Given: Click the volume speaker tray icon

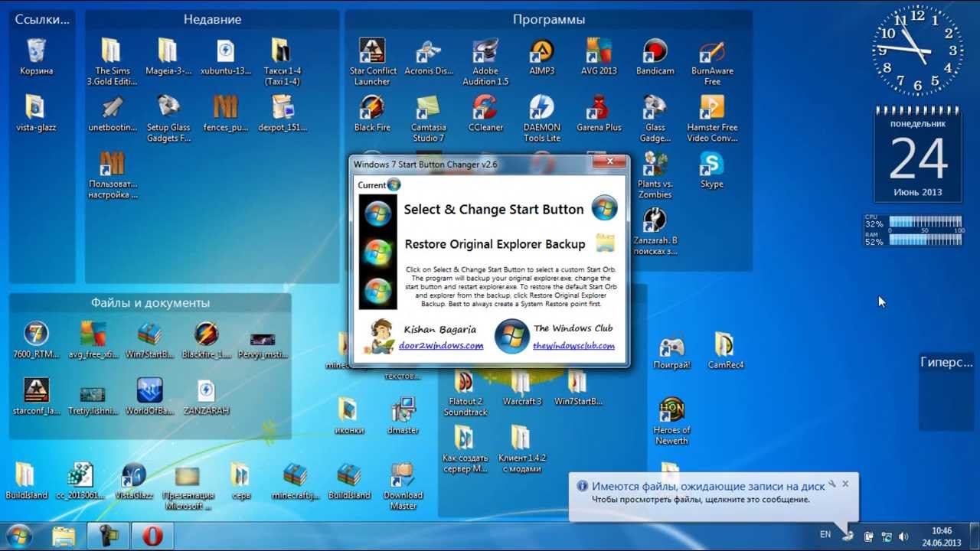Looking at the screenshot, I should [x=903, y=537].
